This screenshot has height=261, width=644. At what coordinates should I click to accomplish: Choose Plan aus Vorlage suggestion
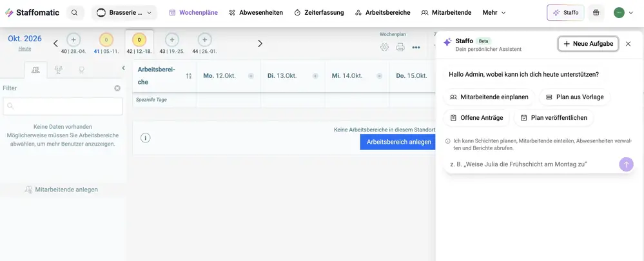point(574,97)
